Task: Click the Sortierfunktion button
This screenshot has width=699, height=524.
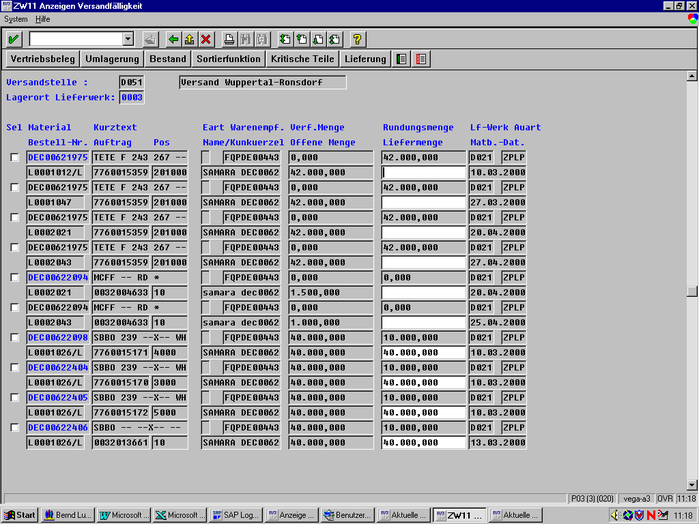Action: pyautogui.click(x=228, y=59)
